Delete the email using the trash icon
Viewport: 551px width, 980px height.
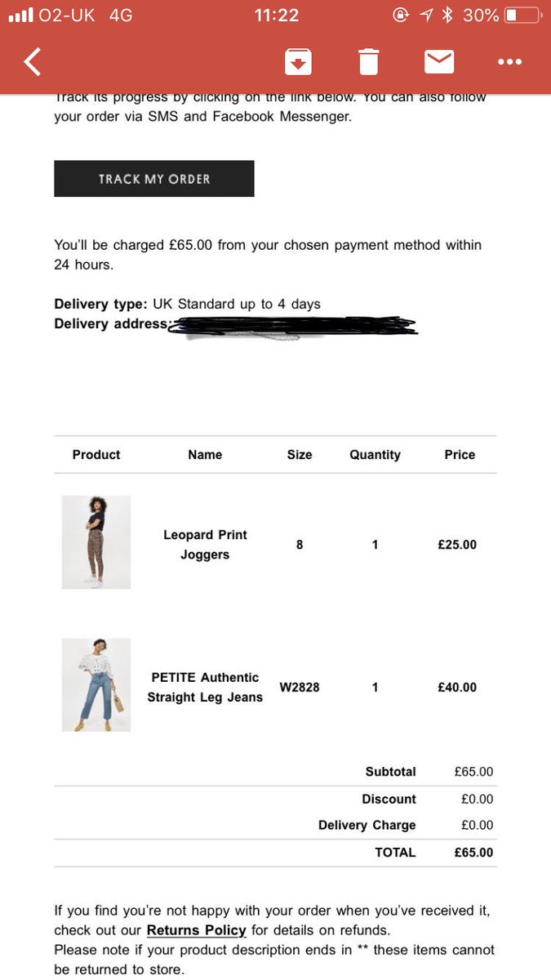click(x=369, y=62)
